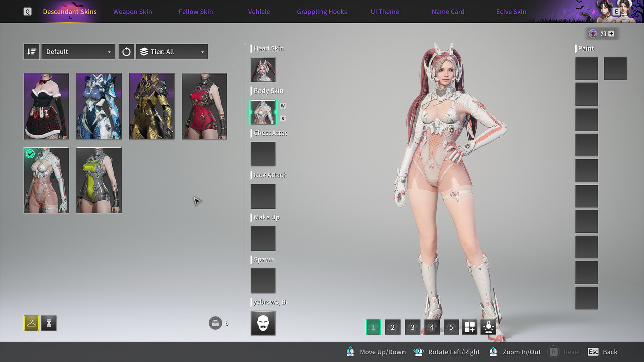Viewport: 644px width, 362px height.
Task: Click the hourglass limited-time filter icon
Action: coord(49,323)
